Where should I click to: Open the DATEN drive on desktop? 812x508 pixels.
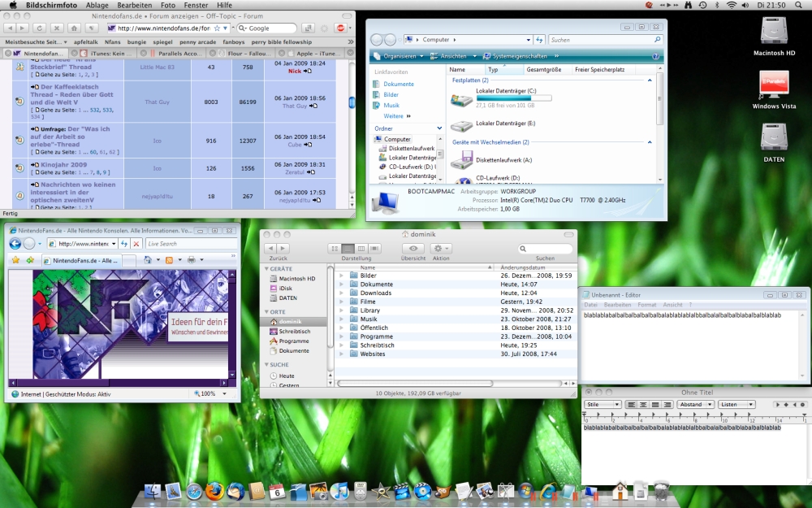click(774, 143)
